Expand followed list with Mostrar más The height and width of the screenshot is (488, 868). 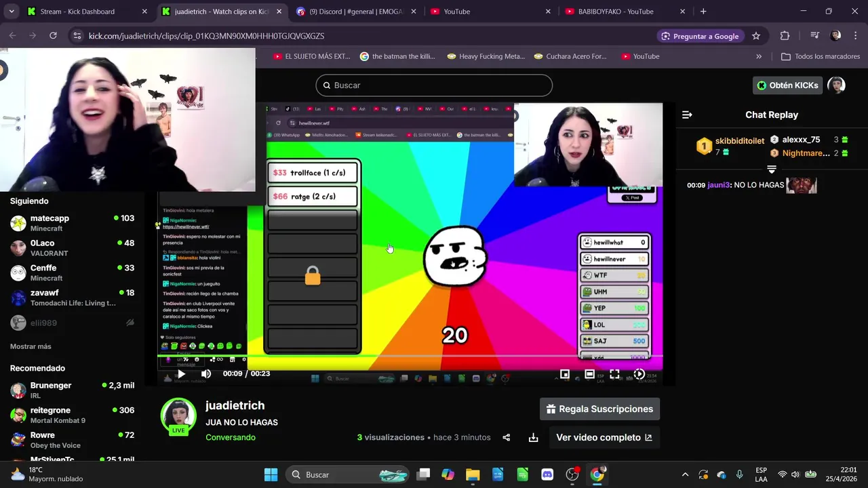point(31,346)
